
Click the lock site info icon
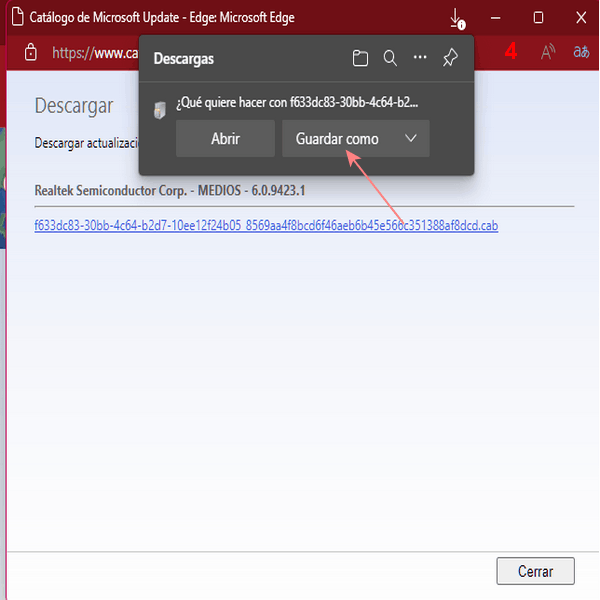(31, 52)
